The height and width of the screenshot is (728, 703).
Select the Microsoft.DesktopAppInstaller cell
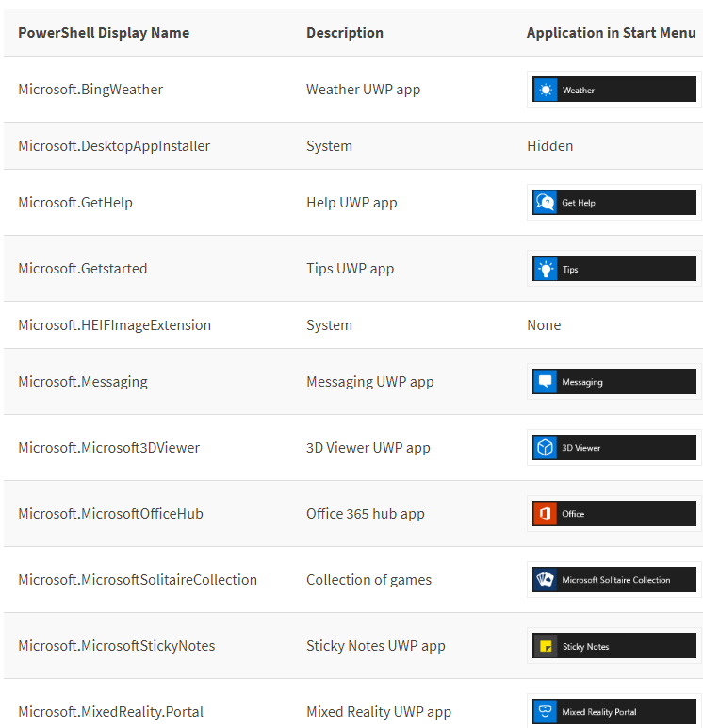click(114, 146)
